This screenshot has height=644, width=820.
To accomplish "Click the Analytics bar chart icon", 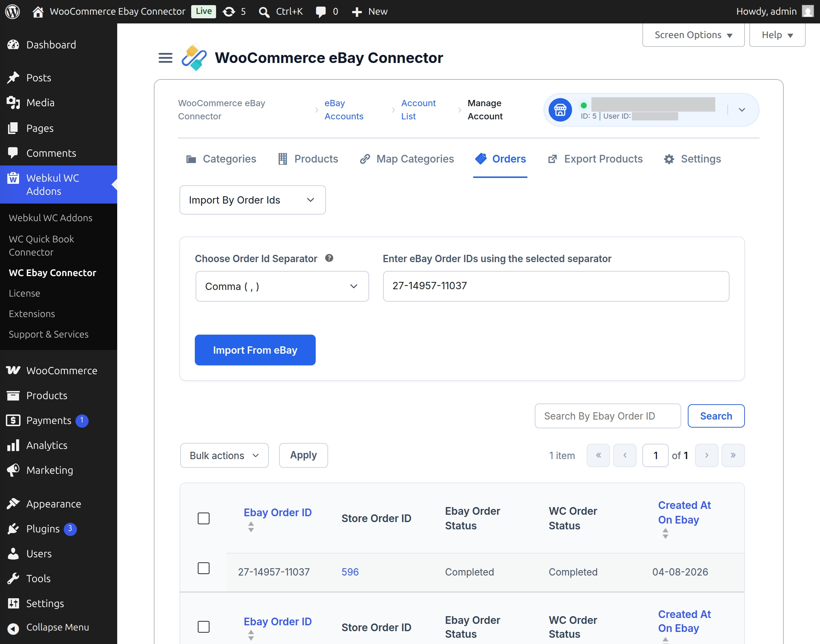I will click(x=13, y=445).
